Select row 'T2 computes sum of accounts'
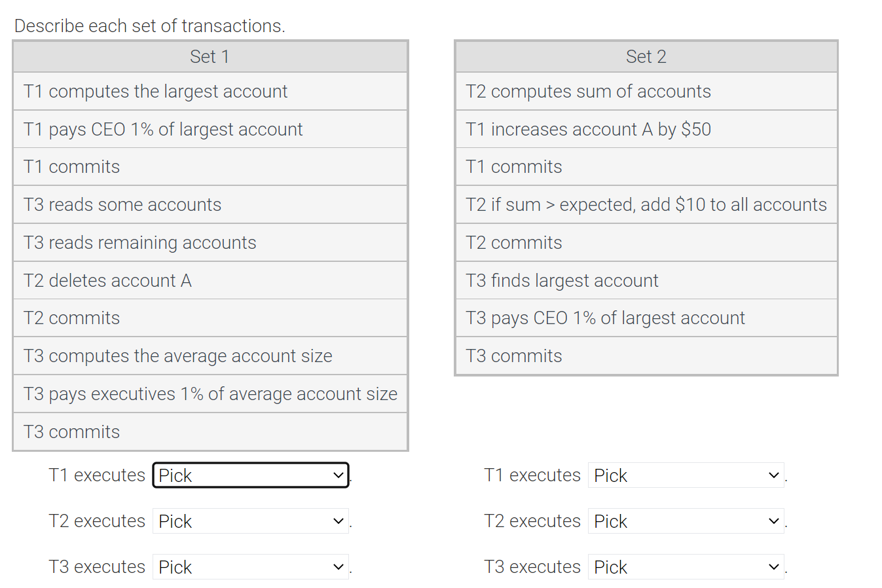Screen dimensions: 882x588 point(646,92)
